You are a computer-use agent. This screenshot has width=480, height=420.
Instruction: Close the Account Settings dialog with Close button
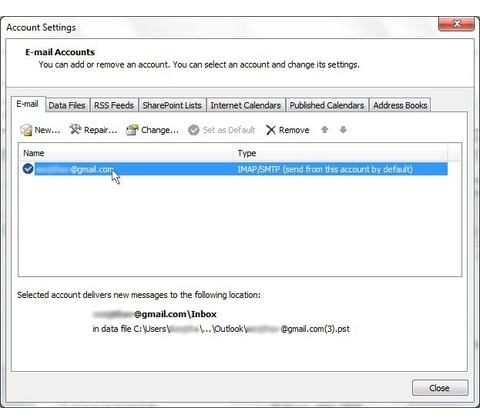coord(440,388)
